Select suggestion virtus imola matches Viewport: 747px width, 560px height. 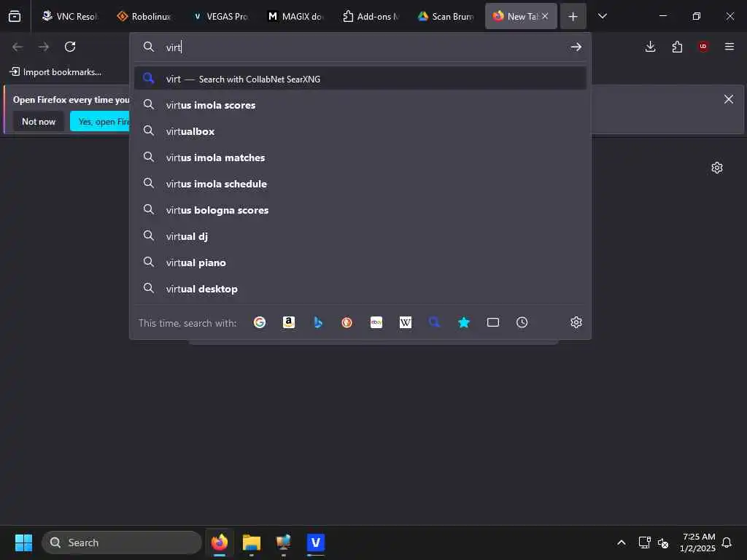pyautogui.click(x=360, y=157)
